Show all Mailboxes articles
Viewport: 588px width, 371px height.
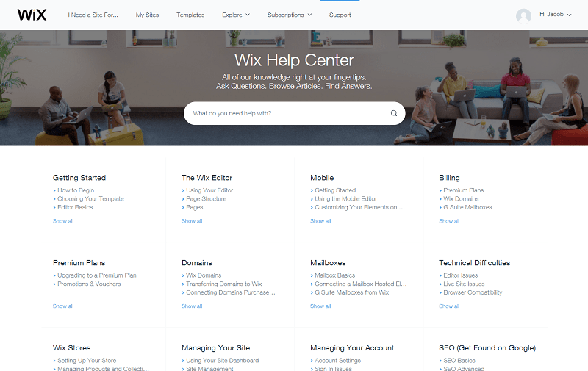point(320,306)
